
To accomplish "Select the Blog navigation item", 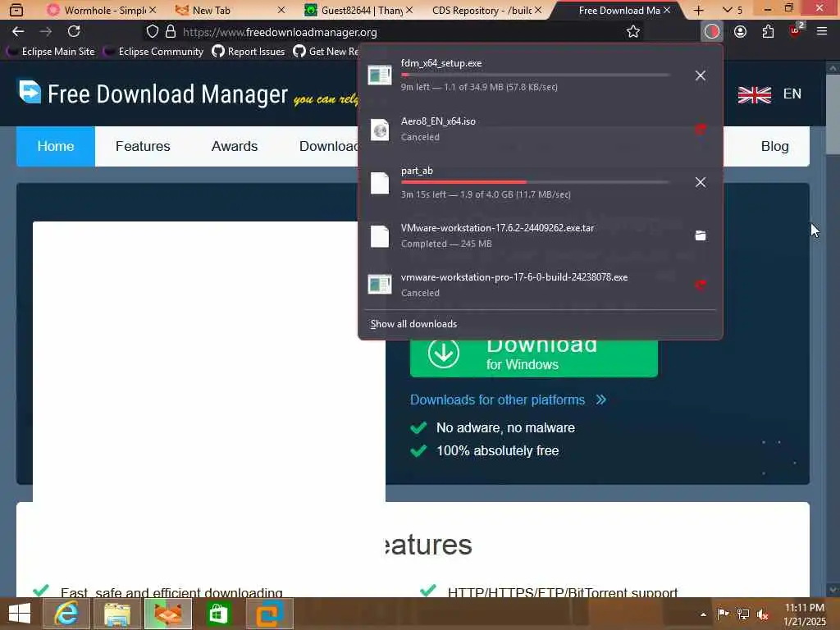I will tap(774, 146).
